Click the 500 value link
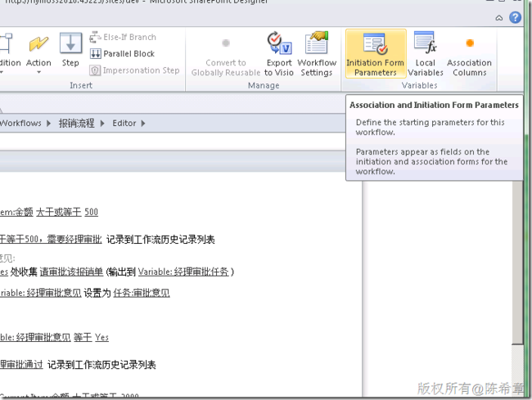 (x=91, y=212)
